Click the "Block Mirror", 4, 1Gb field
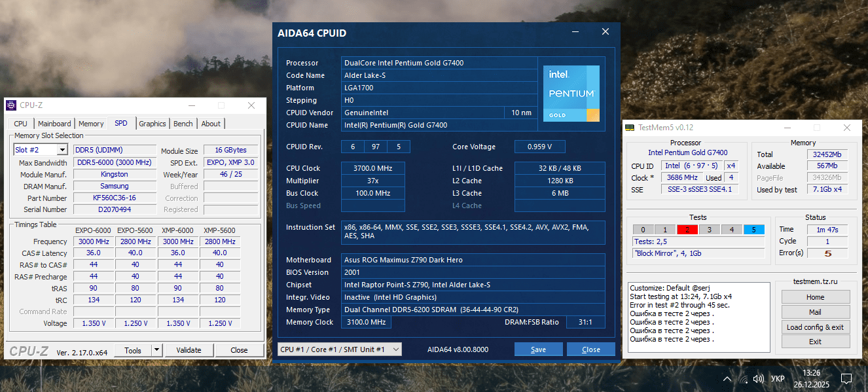Image resolution: width=868 pixels, height=392 pixels. 698,253
